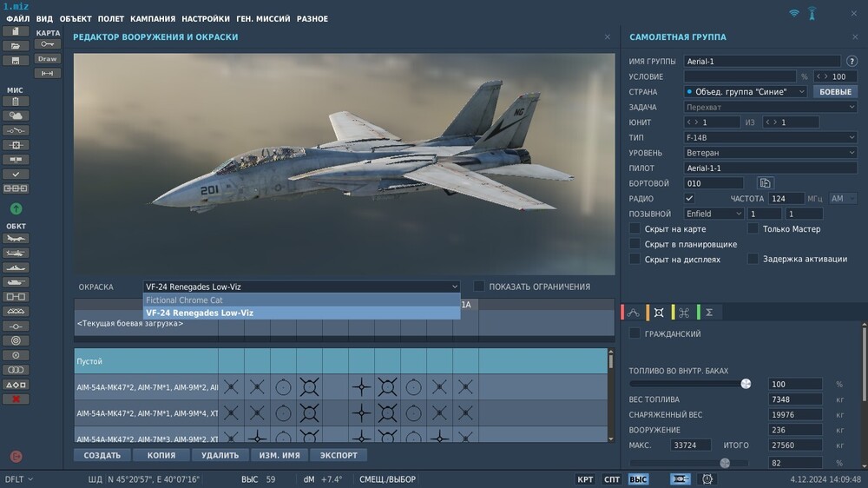
Task: Expand the Окраска livery dropdown
Action: [x=302, y=287]
